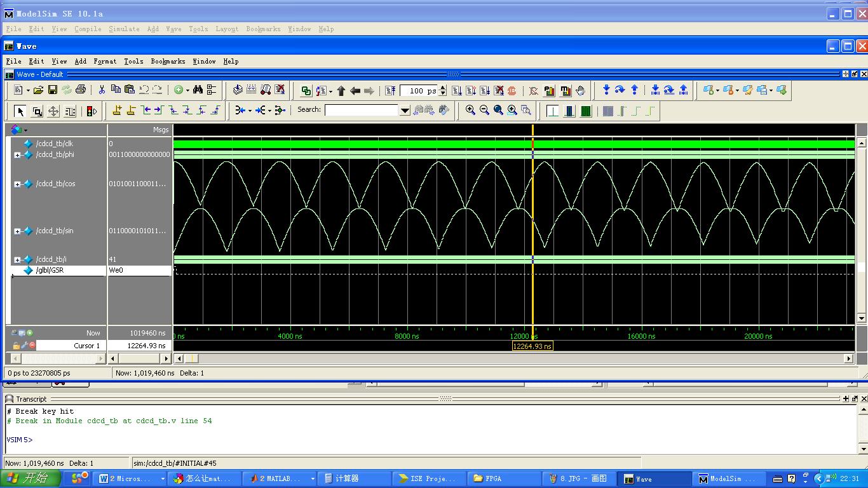Open the green Add button dropdown arrow
Screen dimensions: 868x488
[x=187, y=90]
